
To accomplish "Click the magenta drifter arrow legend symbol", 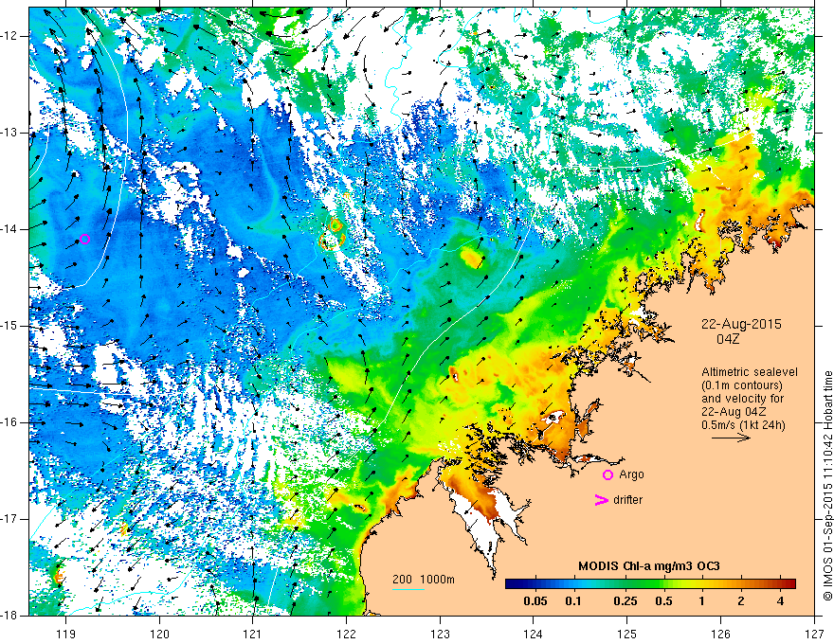I will (x=601, y=500).
